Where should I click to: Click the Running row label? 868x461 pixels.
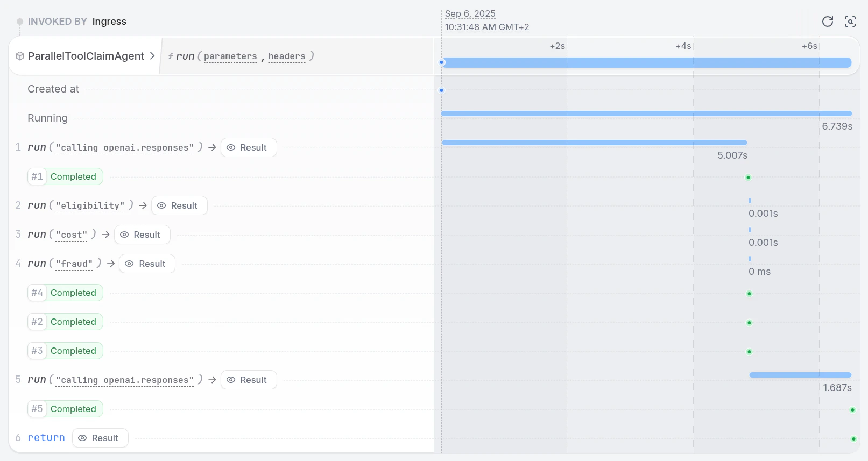click(48, 118)
